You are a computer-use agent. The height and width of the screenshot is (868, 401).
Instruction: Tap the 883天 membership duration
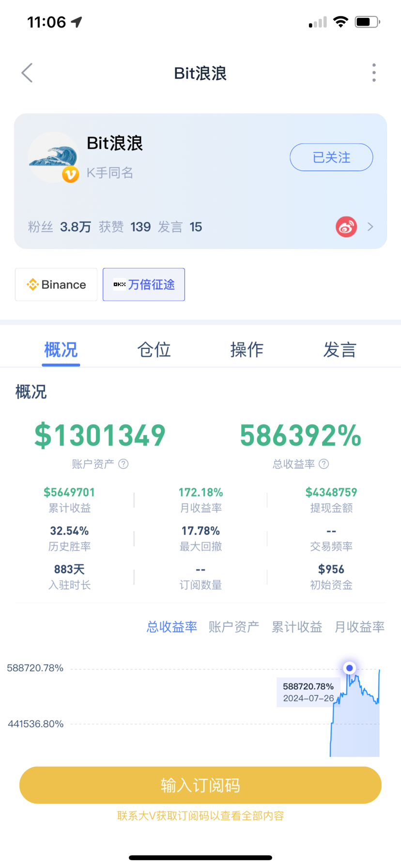(69, 569)
